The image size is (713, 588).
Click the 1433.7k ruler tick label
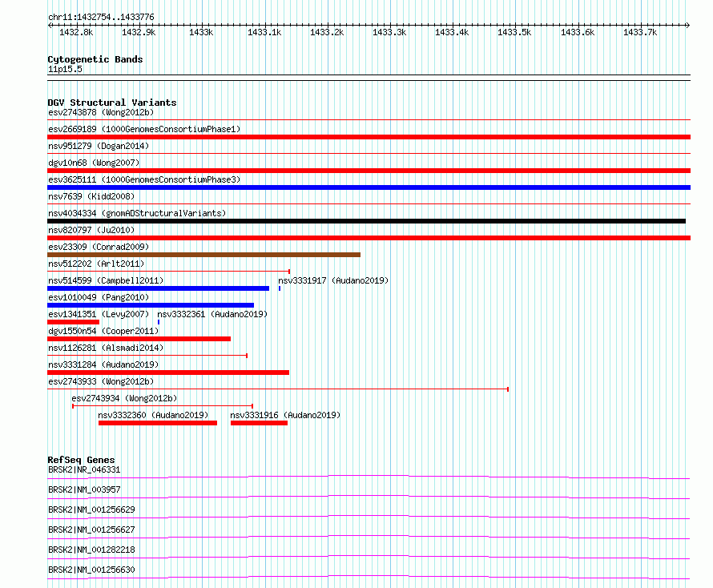coord(640,32)
